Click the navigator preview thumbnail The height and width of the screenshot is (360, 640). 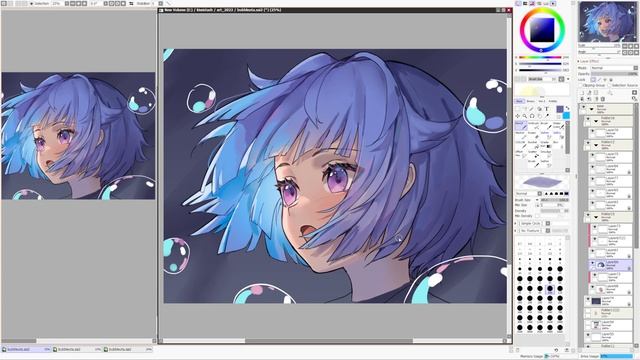coord(607,22)
